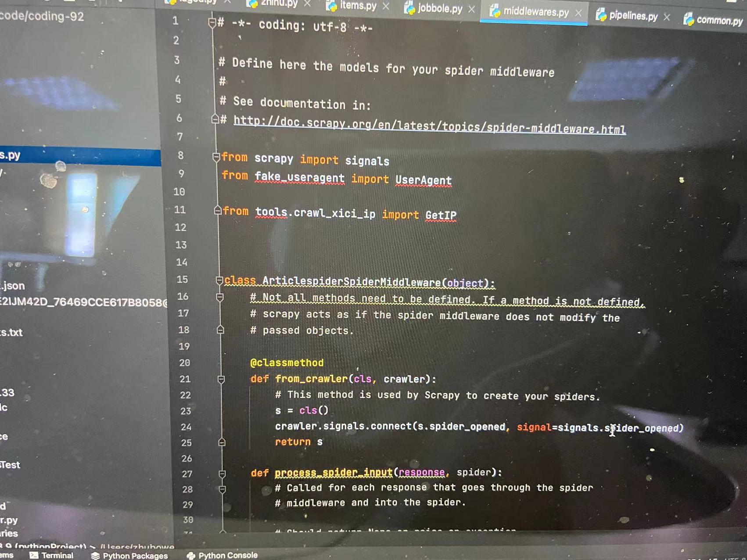Viewport: 747px width, 560px height.
Task: Open the Python Packages tool window
Action: pyautogui.click(x=129, y=556)
